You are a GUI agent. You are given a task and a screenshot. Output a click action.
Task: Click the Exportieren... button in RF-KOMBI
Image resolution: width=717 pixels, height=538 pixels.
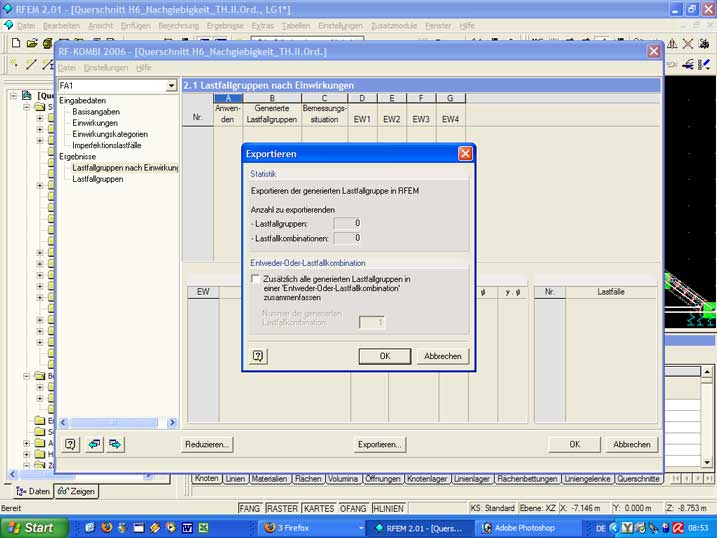tap(380, 444)
